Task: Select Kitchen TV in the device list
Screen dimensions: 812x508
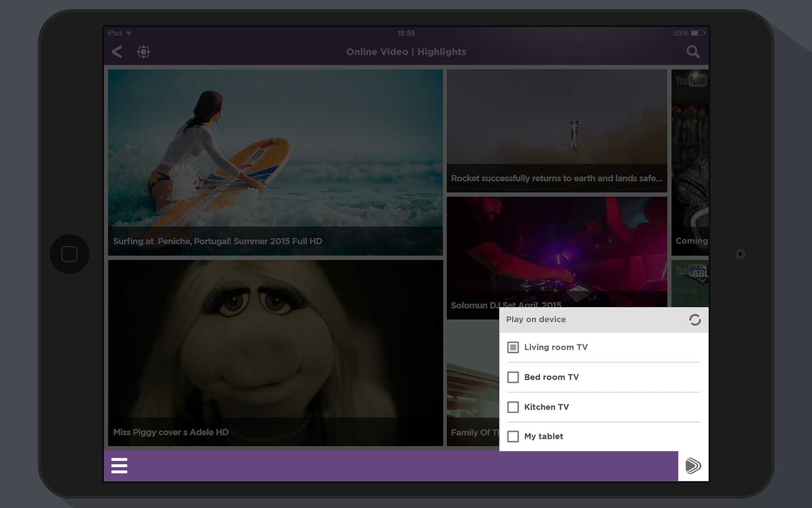Action: coord(513,407)
